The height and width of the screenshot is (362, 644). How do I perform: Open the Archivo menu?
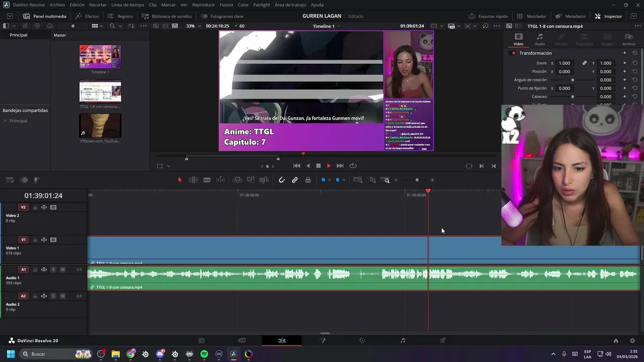pos(57,5)
